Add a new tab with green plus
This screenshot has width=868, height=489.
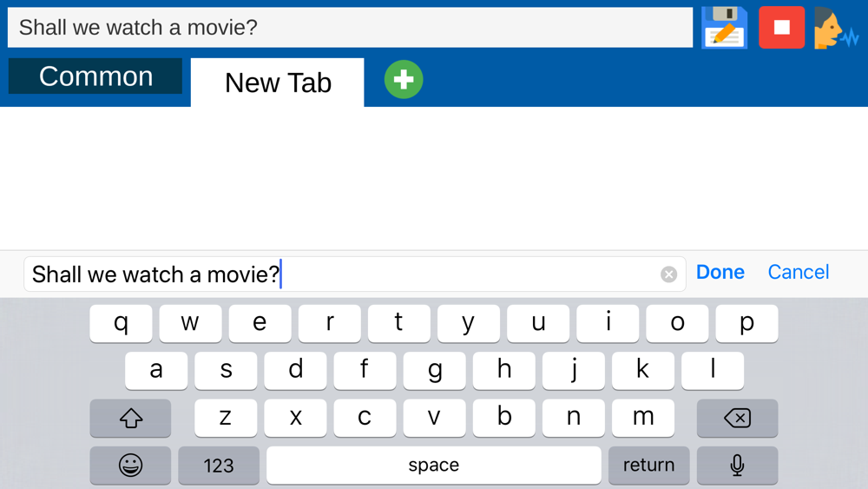404,79
